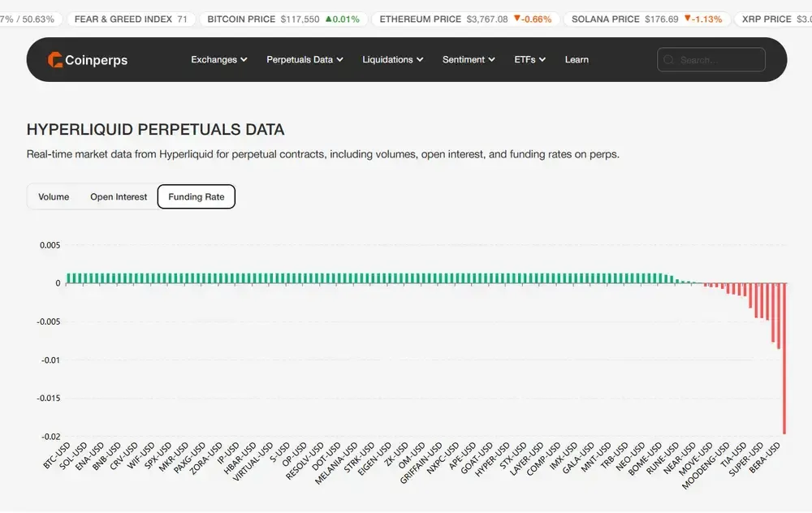
Task: Focus the Search input field
Action: [711, 59]
